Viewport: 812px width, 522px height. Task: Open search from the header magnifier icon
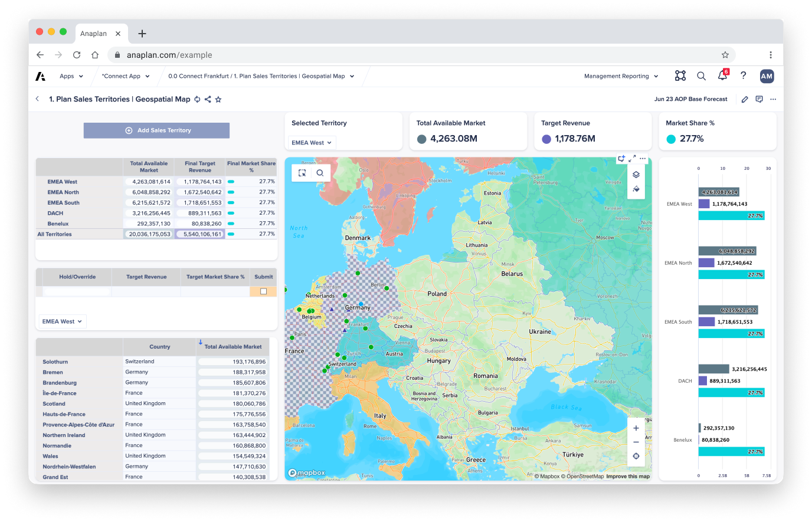point(701,76)
